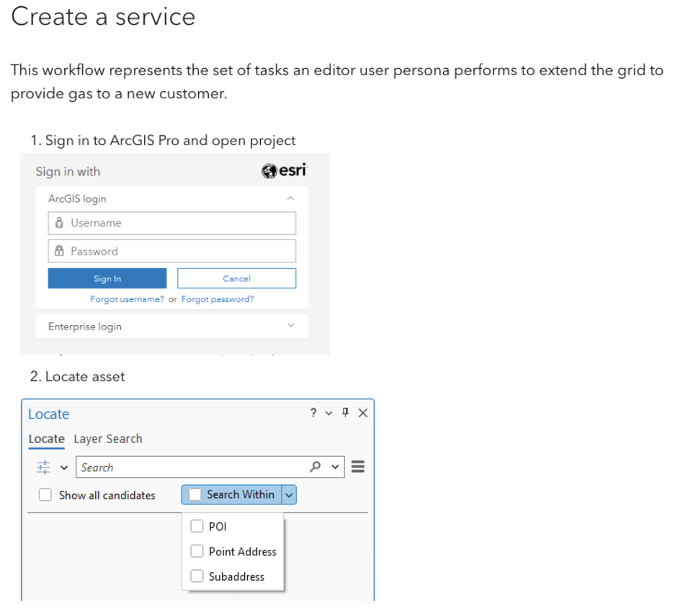Click the esri globe logo
This screenshot has width=684, height=616.
pos(269,171)
